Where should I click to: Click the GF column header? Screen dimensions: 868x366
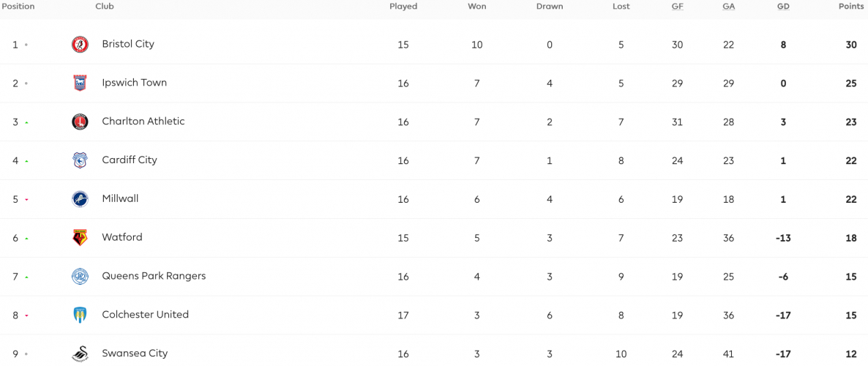677,7
